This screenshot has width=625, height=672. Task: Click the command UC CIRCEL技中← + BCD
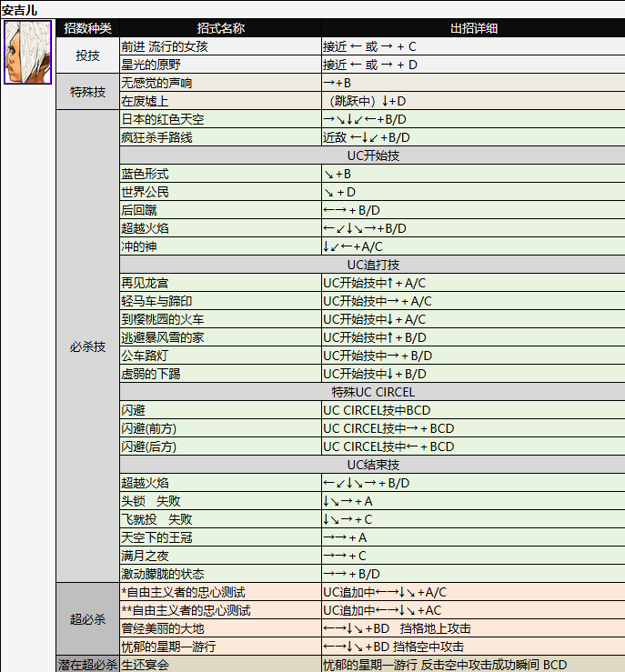pyautogui.click(x=388, y=446)
